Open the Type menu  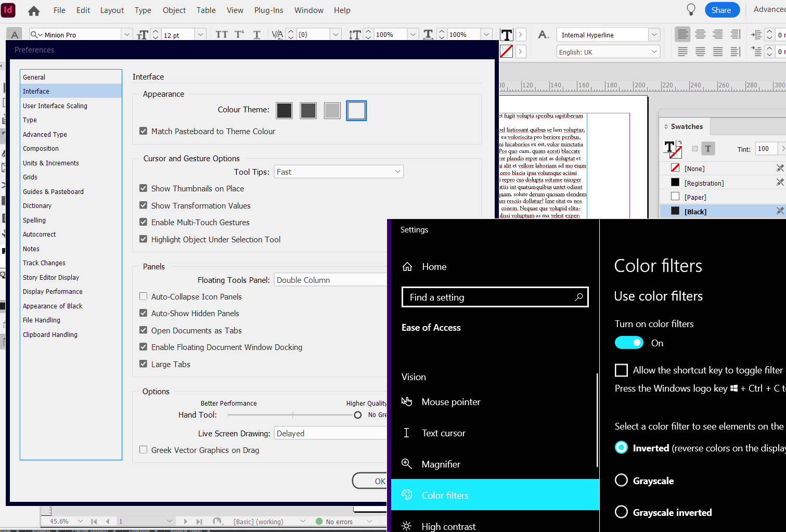click(143, 10)
